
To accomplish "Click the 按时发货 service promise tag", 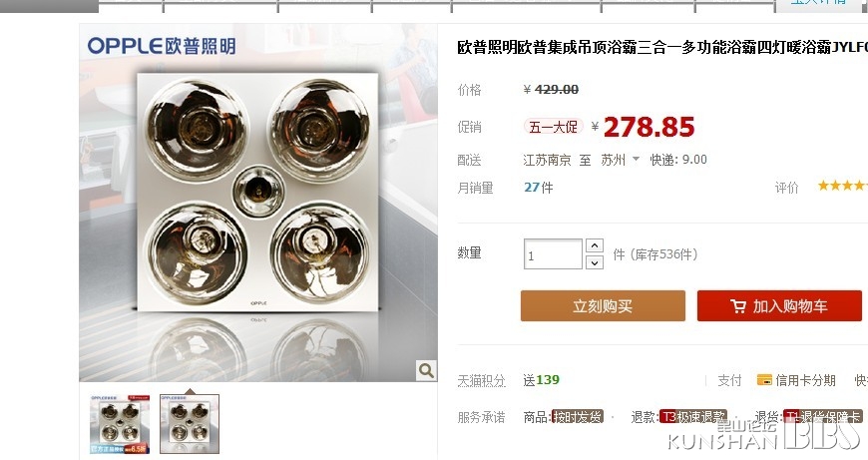I will click(578, 417).
